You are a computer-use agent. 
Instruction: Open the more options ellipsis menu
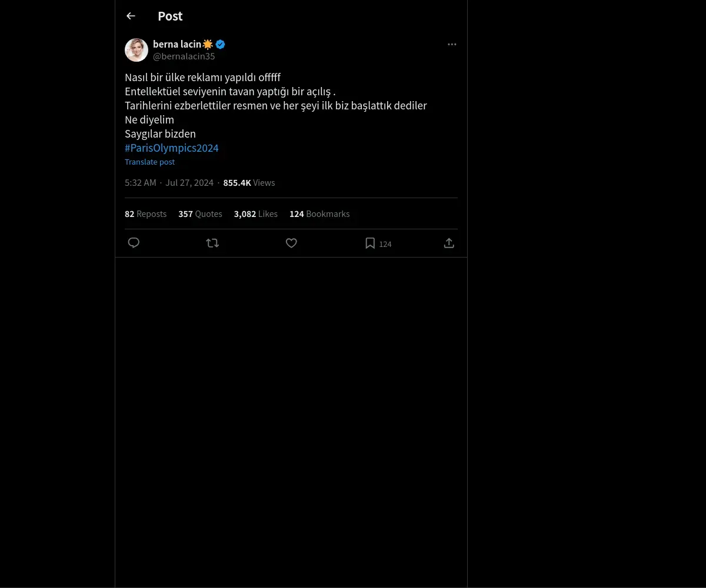click(452, 44)
